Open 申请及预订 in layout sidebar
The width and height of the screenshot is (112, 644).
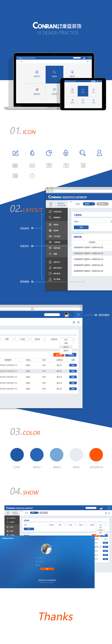point(57,212)
